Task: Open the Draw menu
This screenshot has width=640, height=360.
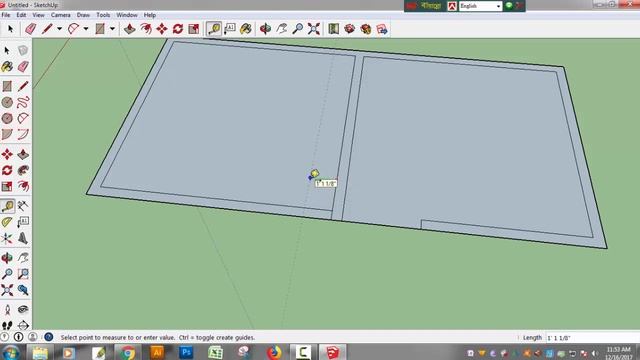Action: point(83,15)
